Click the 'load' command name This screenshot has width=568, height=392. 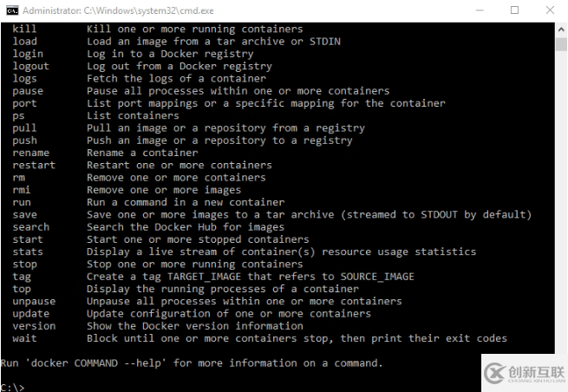coord(24,42)
